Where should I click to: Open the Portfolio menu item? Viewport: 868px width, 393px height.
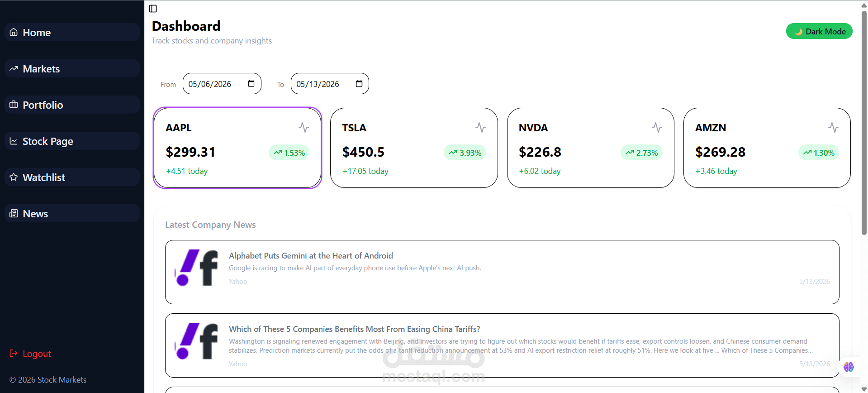[72, 105]
